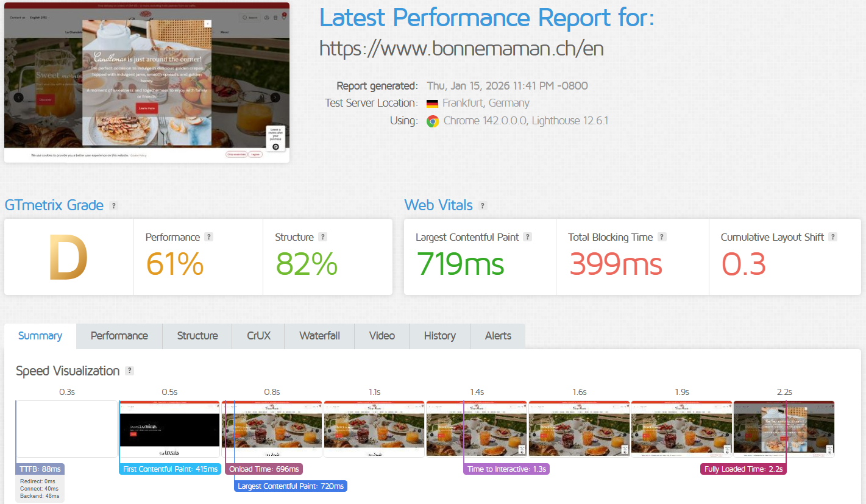Click the 399ms blocking time value
Screen dimensions: 866x504
pos(616,264)
